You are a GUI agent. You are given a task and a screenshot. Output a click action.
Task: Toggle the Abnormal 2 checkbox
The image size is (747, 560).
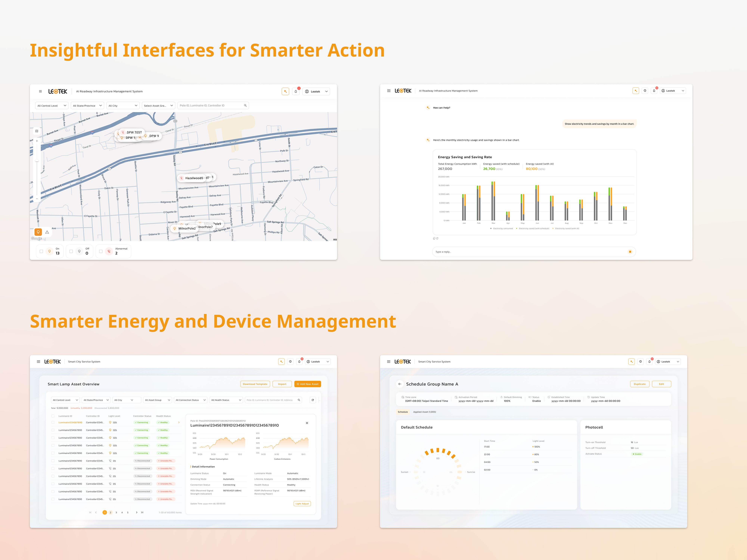(101, 251)
